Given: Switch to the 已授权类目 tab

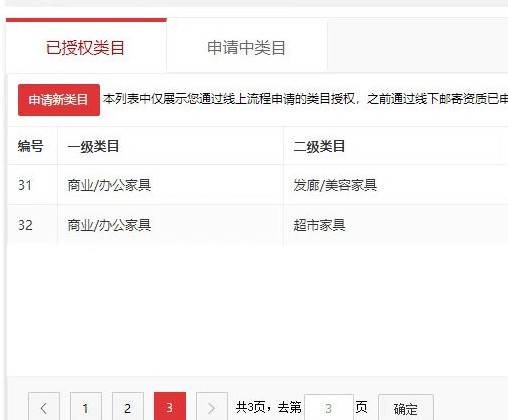Looking at the screenshot, I should [x=86, y=46].
